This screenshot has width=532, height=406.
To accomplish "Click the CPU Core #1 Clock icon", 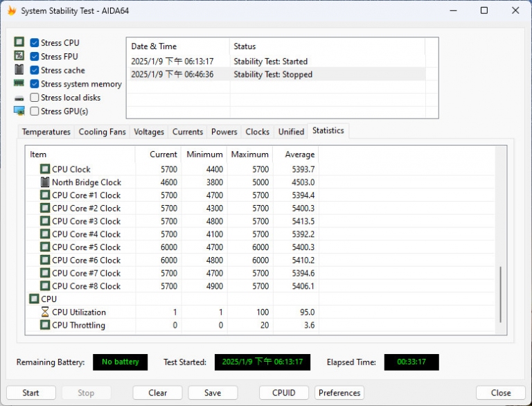I will [45, 195].
